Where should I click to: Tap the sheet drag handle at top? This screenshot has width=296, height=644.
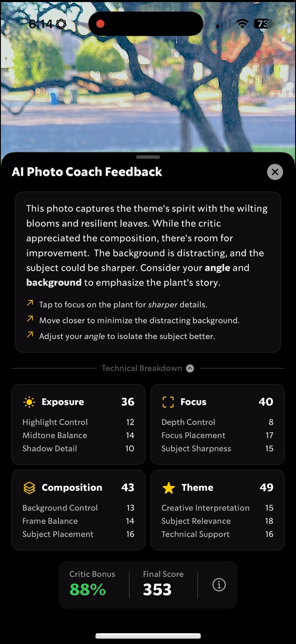coord(148,157)
